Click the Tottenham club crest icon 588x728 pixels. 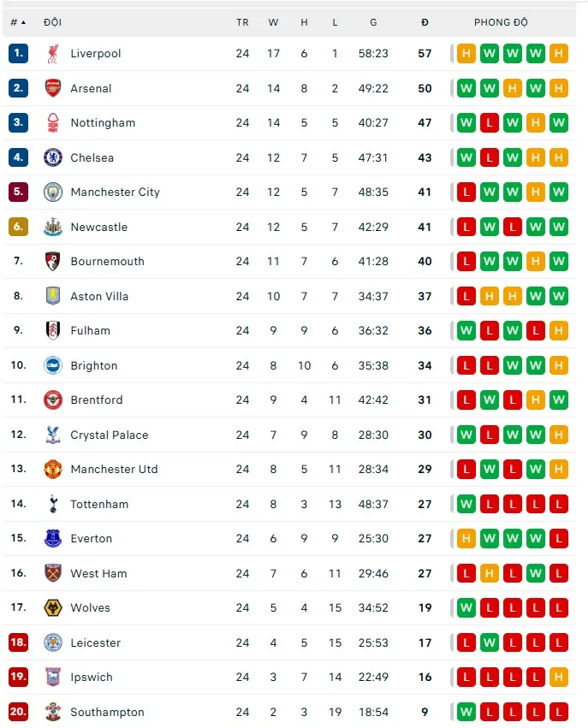pos(53,504)
